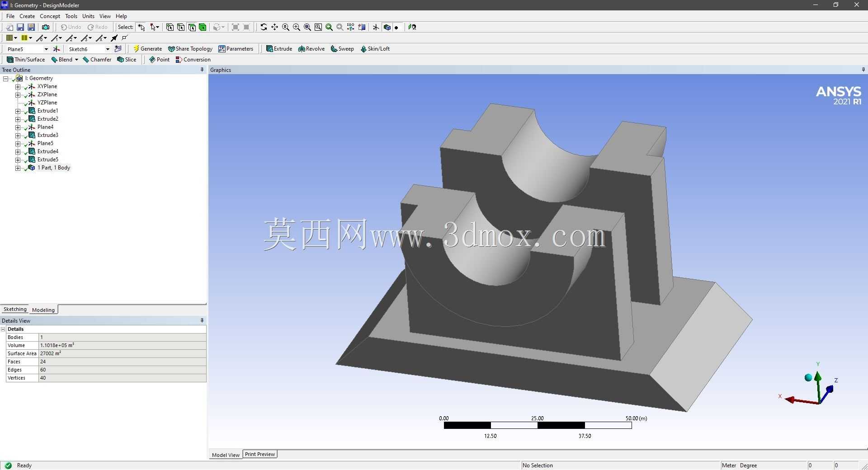Image resolution: width=868 pixels, height=470 pixels.
Task: Toggle Display Plane axes icon
Action: coord(376,27)
